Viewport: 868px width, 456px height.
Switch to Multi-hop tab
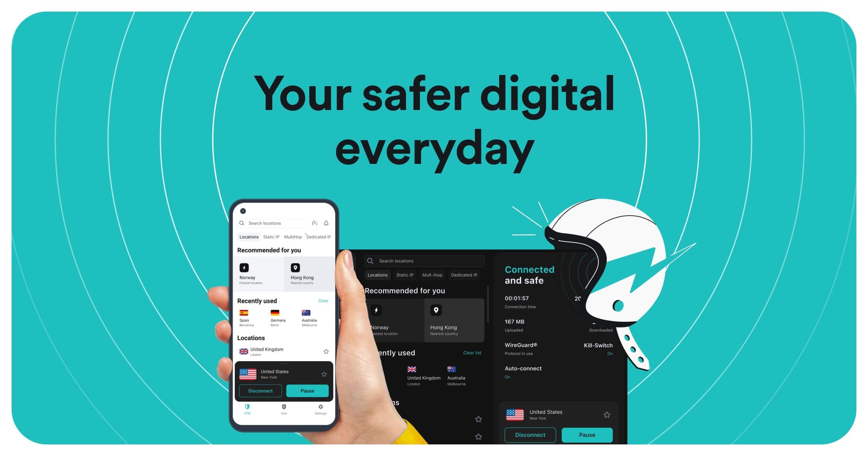click(292, 237)
